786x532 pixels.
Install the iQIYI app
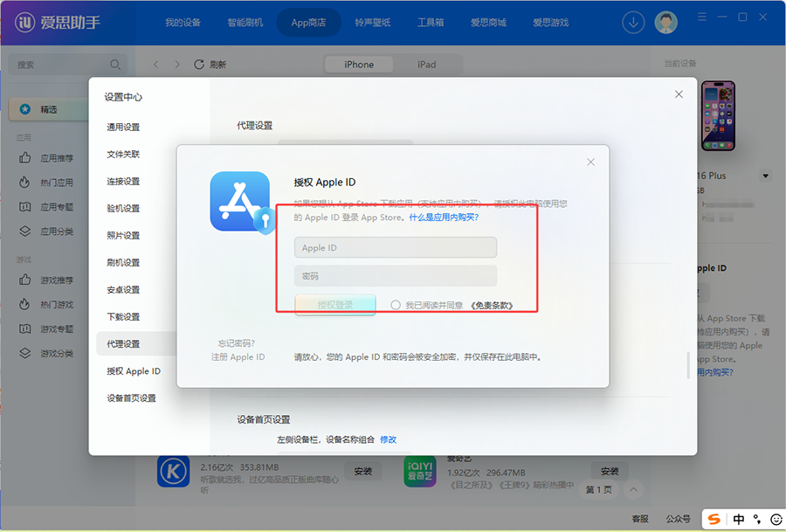pyautogui.click(x=610, y=472)
